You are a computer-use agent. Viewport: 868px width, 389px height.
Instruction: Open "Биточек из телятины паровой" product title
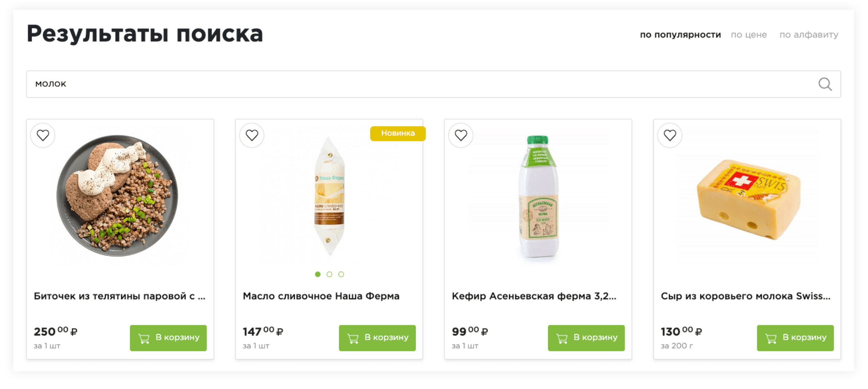point(120,296)
